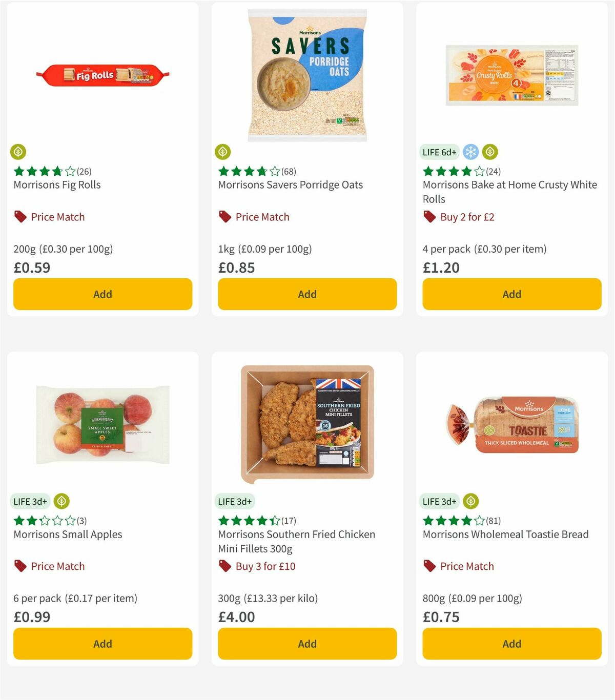View the (81) reviews for Wholemeal Toastie Bread
Image resolution: width=615 pixels, height=700 pixels.
(494, 520)
